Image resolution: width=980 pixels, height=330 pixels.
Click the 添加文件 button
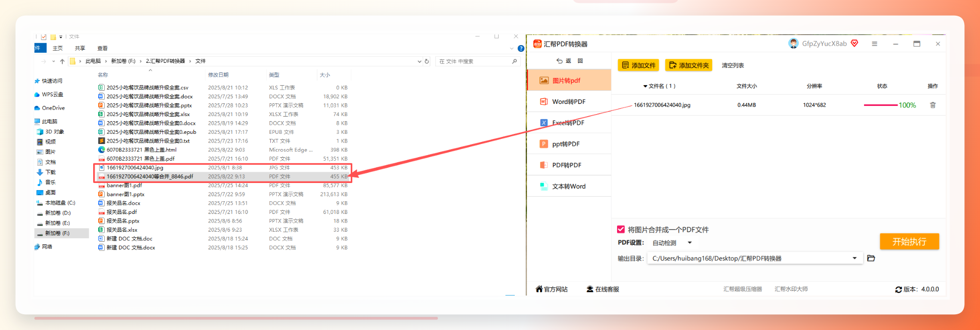coord(638,65)
